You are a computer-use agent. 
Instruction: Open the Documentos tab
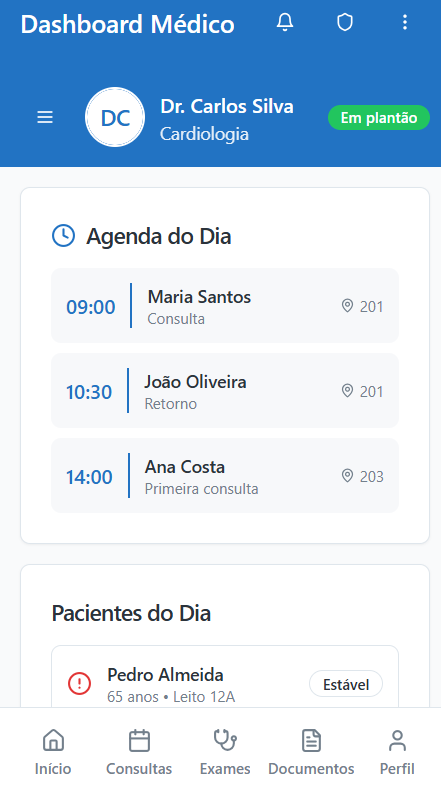tap(311, 752)
